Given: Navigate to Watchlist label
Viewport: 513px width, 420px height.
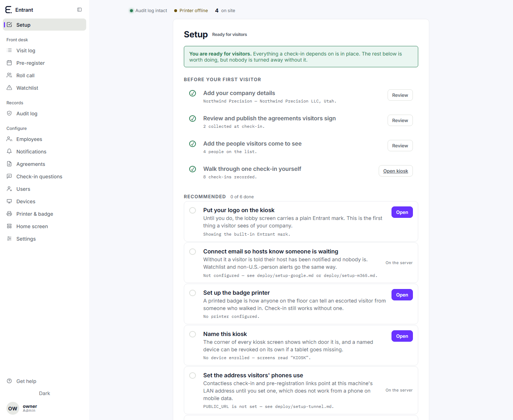Looking at the screenshot, I should tap(27, 88).
